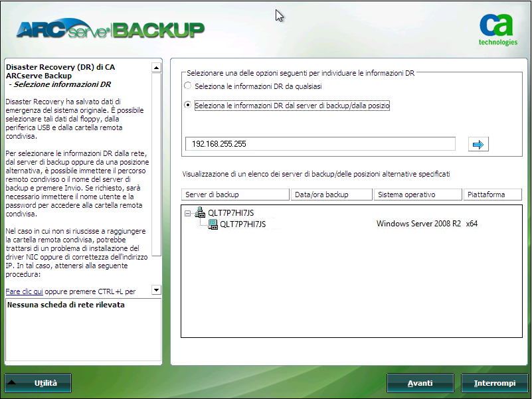The width and height of the screenshot is (532, 399).
Task: Click the QLT7P7HI7JS server group icon
Action: tap(200, 212)
